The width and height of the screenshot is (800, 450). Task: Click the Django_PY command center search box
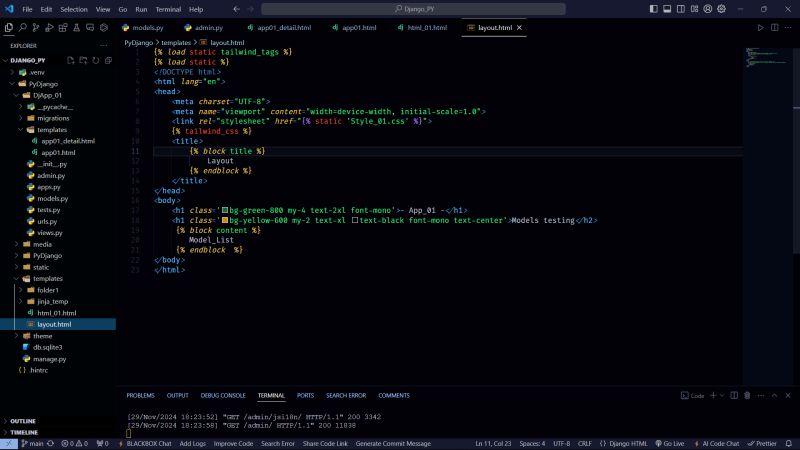pos(413,9)
